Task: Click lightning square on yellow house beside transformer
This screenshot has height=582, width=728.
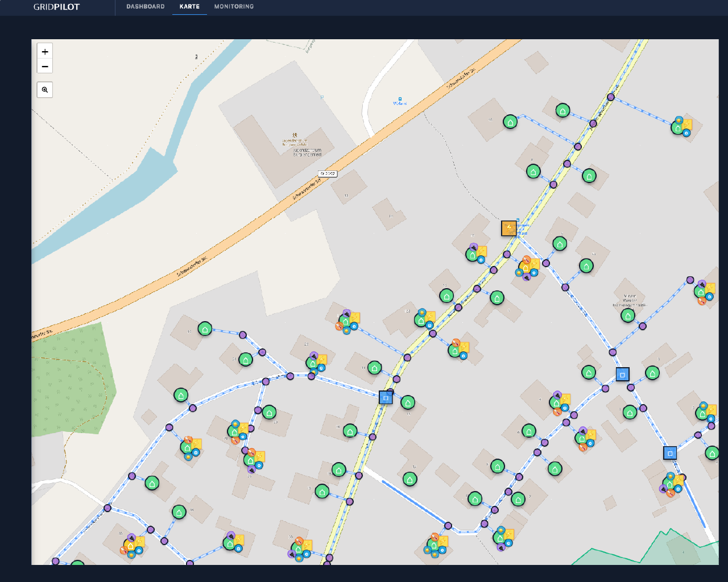Action: tap(535, 264)
